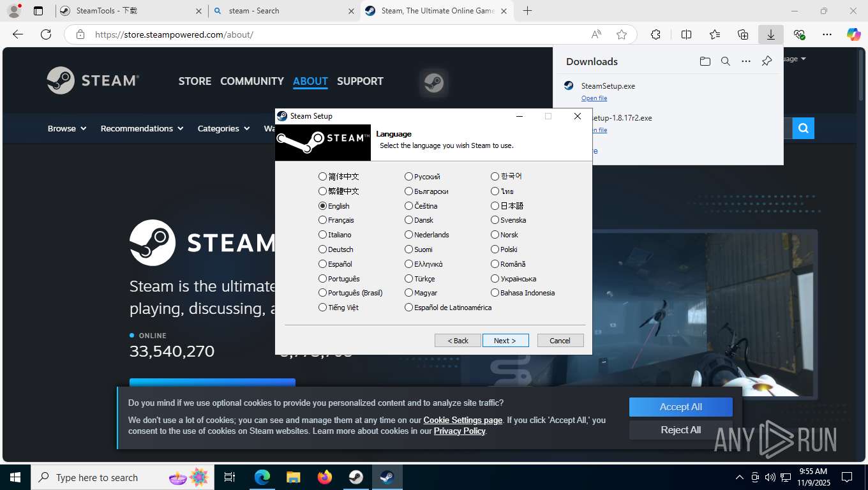
Task: Reload the page with Refresh icon
Action: pyautogui.click(x=46, y=34)
